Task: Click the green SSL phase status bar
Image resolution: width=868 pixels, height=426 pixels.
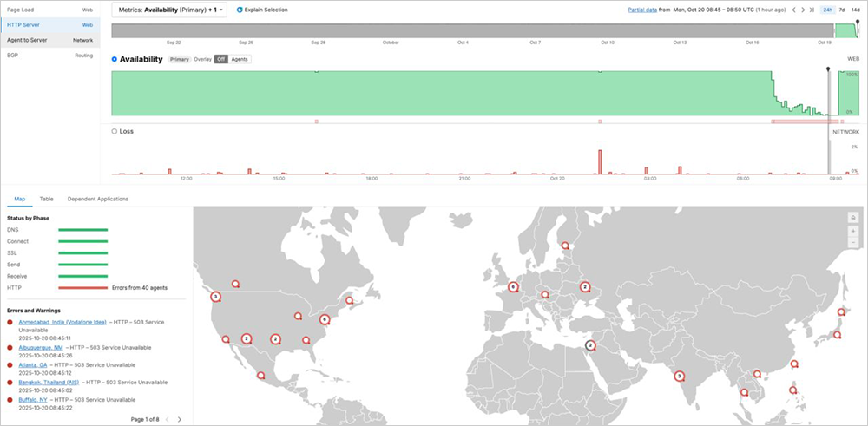Action: (x=83, y=252)
